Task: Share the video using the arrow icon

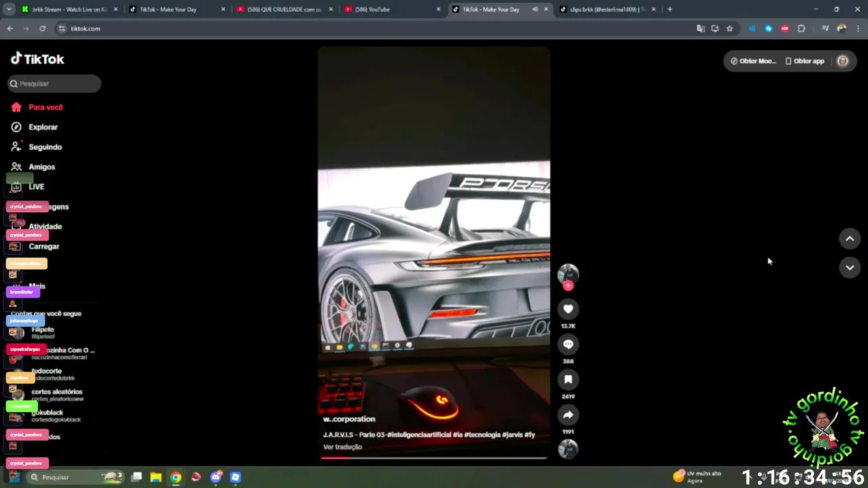Action: (568, 415)
